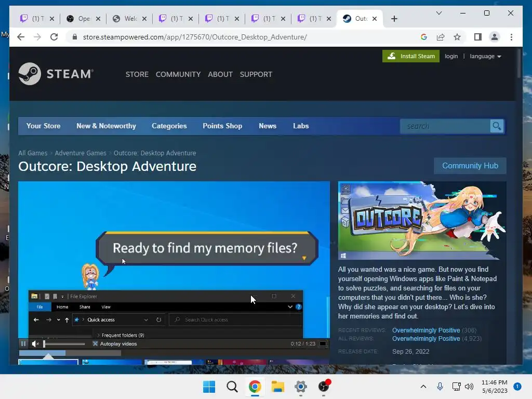
Task: Click the login link
Action: point(451,56)
